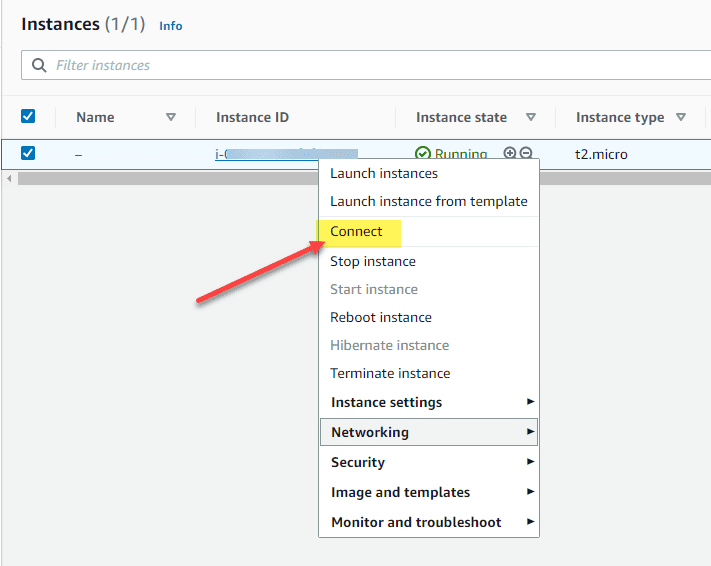The image size is (711, 566).
Task: Open the Security submenu
Action: pos(428,462)
